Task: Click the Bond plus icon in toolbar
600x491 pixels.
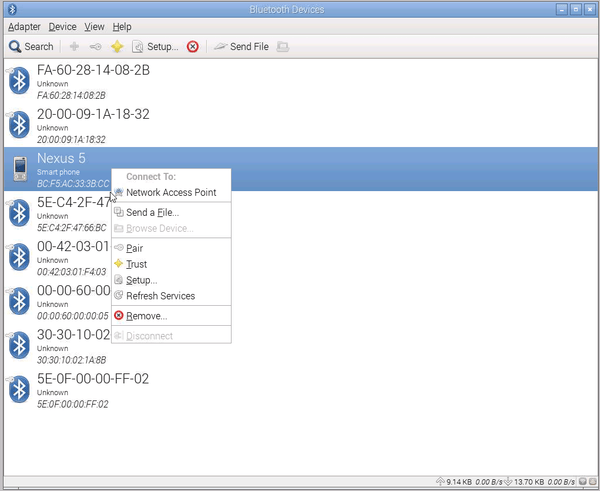Action: pyautogui.click(x=73, y=46)
